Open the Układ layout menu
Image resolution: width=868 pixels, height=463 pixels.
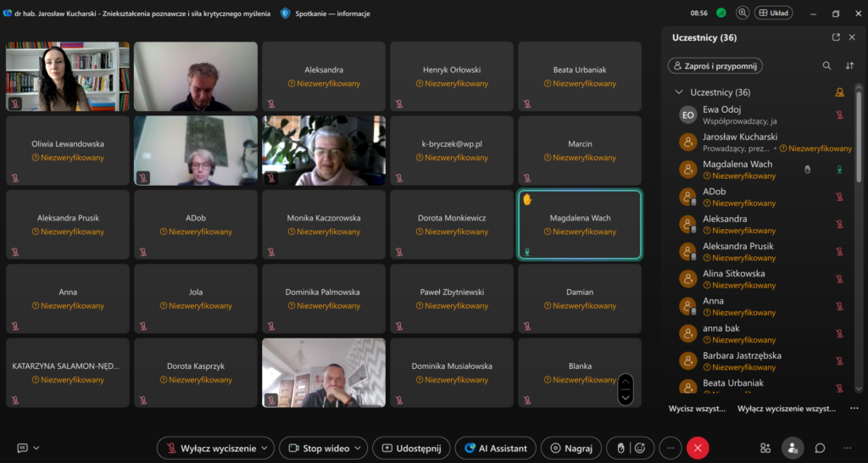pos(775,13)
